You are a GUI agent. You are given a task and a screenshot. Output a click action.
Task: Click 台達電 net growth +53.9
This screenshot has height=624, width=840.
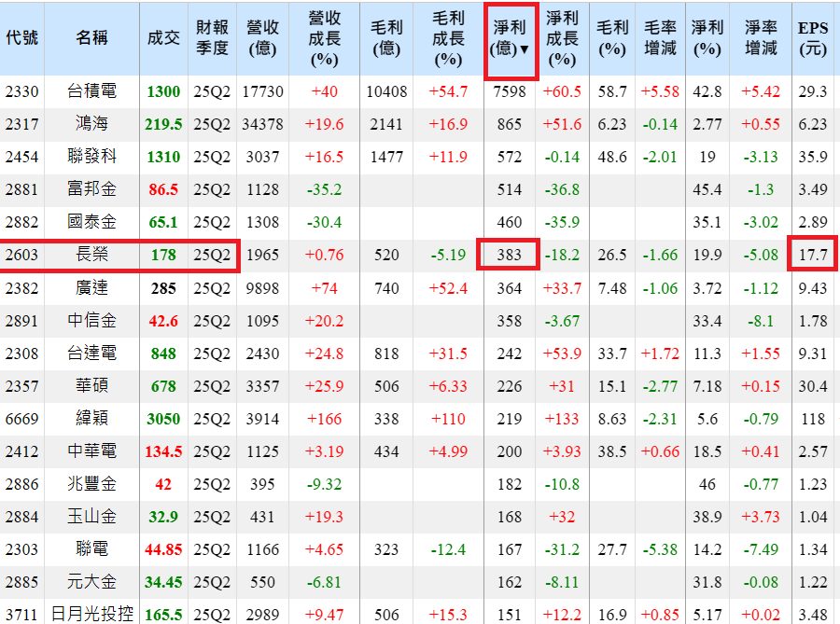(x=562, y=354)
